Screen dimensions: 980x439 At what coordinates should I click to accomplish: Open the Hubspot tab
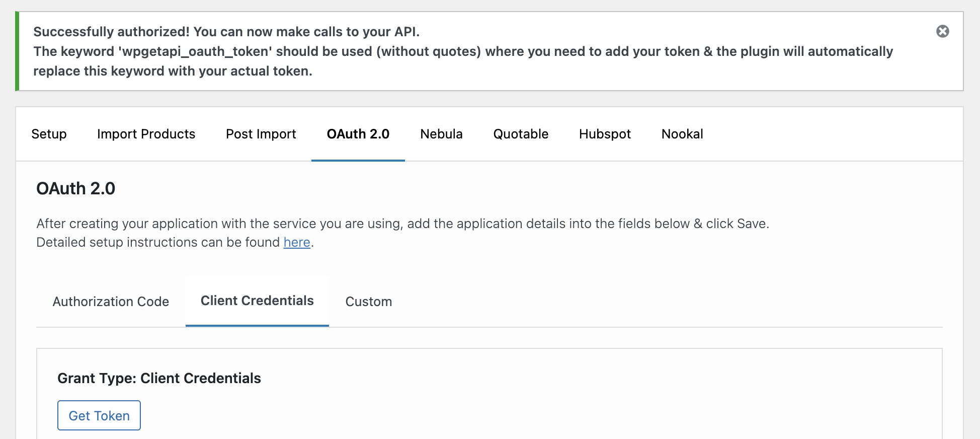click(x=605, y=134)
